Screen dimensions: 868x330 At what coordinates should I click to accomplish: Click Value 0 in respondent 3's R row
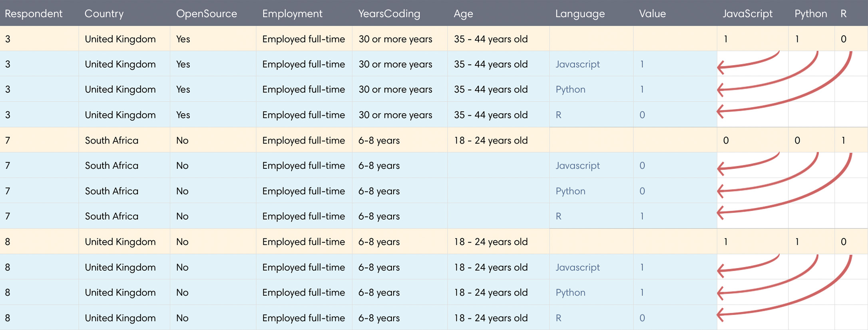point(642,115)
